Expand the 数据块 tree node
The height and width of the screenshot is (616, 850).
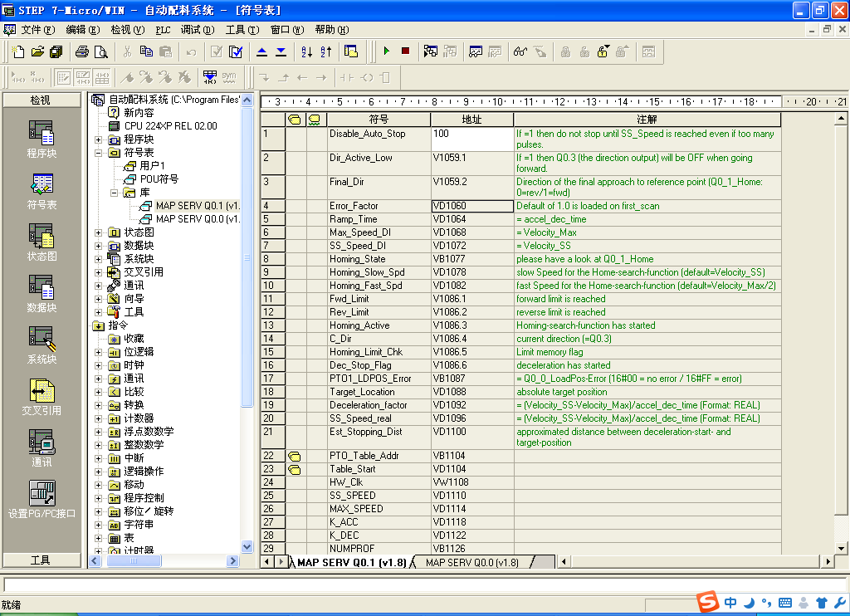point(98,246)
